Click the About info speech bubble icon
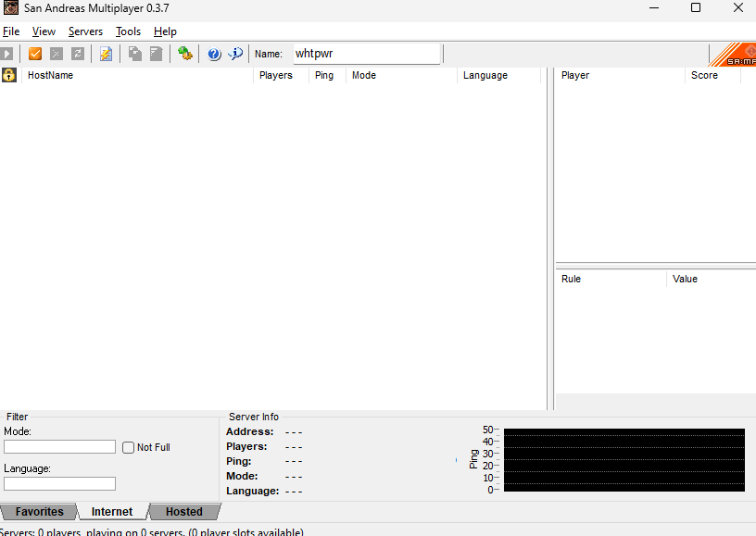This screenshot has height=536, width=756. click(235, 54)
